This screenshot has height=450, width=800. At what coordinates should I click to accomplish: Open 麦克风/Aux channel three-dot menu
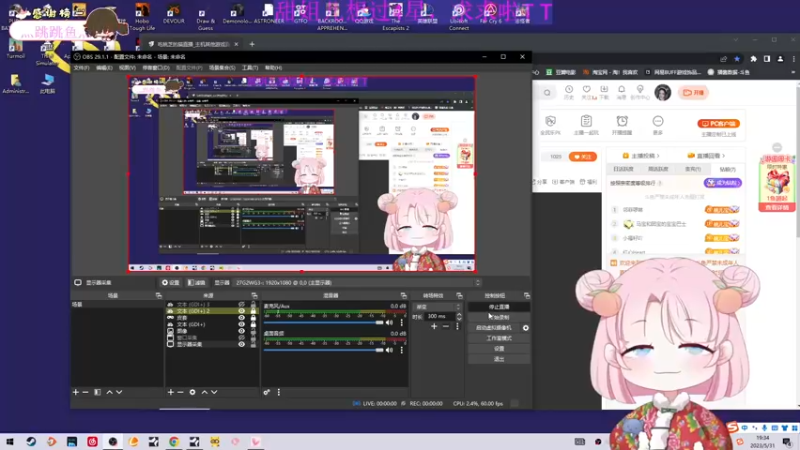click(402, 322)
